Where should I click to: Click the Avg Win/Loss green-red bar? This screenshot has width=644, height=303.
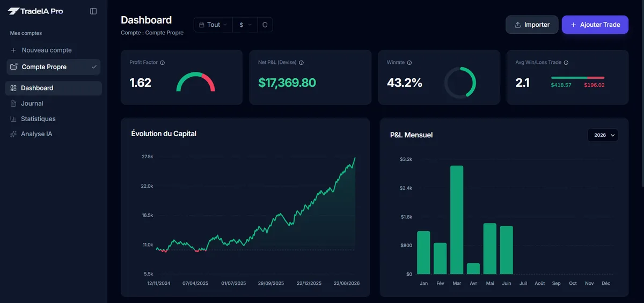pyautogui.click(x=577, y=78)
